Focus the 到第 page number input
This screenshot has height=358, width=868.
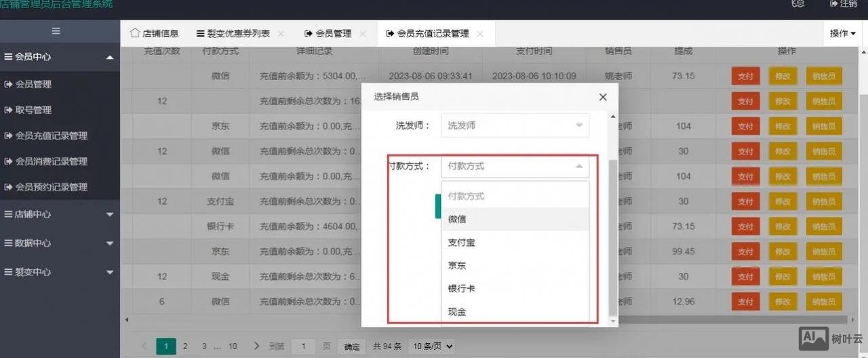click(304, 346)
